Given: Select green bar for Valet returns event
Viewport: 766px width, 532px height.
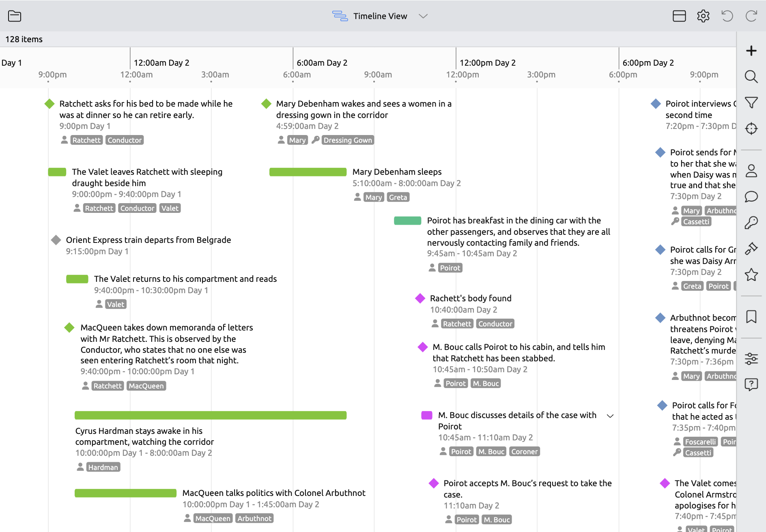Looking at the screenshot, I should [x=77, y=279].
